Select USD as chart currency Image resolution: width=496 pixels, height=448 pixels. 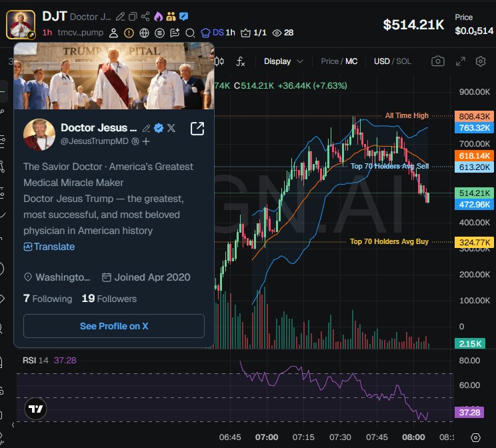coord(381,61)
